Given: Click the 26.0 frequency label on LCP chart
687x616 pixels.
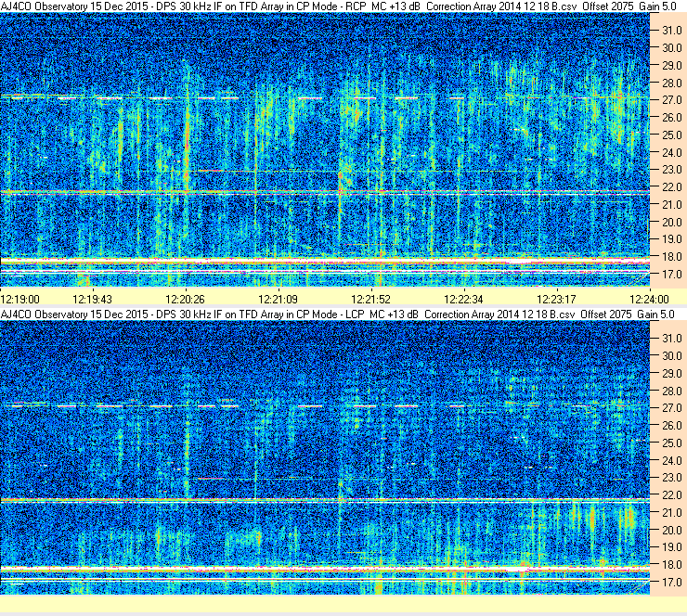Looking at the screenshot, I should coord(671,425).
